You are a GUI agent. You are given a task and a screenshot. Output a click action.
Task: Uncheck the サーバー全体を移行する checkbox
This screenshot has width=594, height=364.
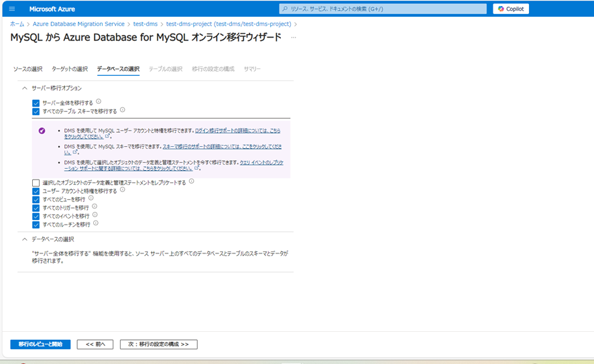tap(36, 103)
